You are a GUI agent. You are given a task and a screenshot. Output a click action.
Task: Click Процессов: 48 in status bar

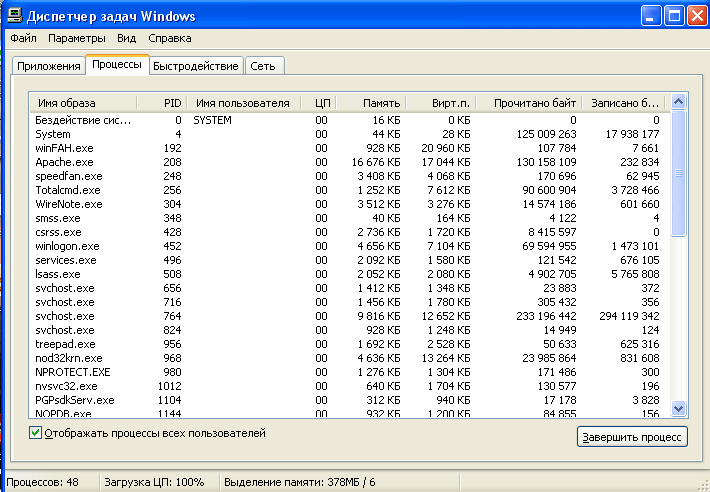pos(42,482)
